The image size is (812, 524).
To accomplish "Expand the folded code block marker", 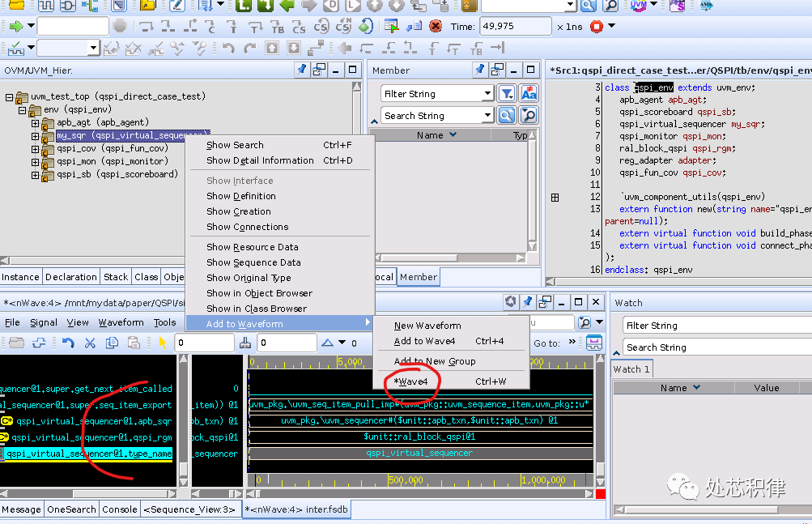I will click(555, 197).
